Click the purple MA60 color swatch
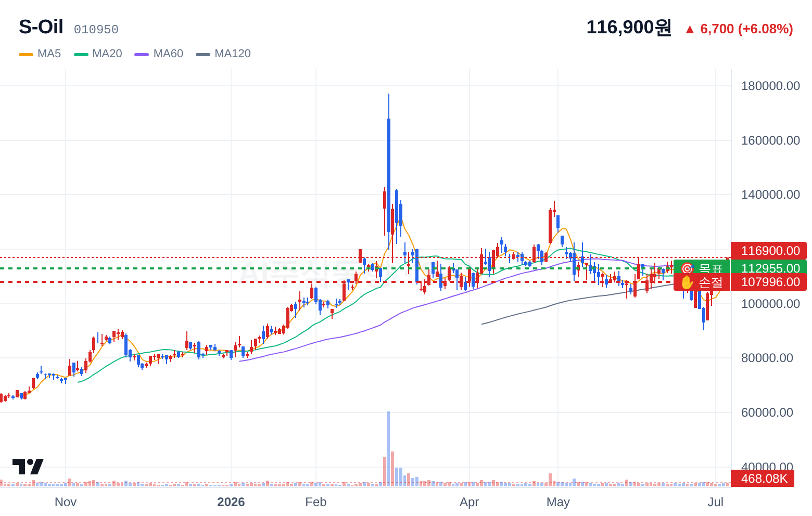This screenshot has width=812, height=516. (142, 54)
